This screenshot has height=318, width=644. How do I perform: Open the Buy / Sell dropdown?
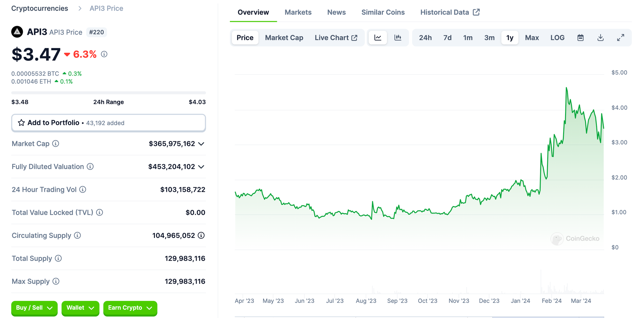coord(34,308)
